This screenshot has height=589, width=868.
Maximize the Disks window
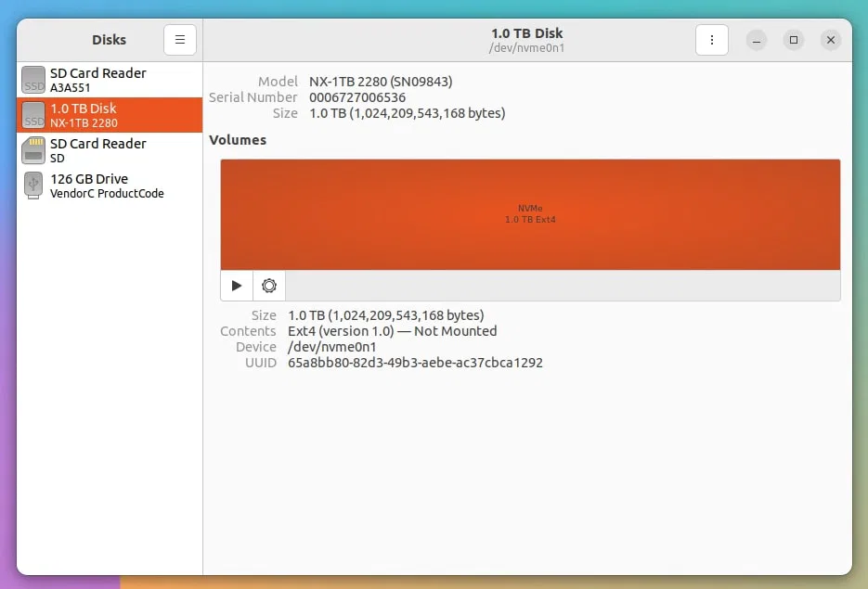[794, 40]
